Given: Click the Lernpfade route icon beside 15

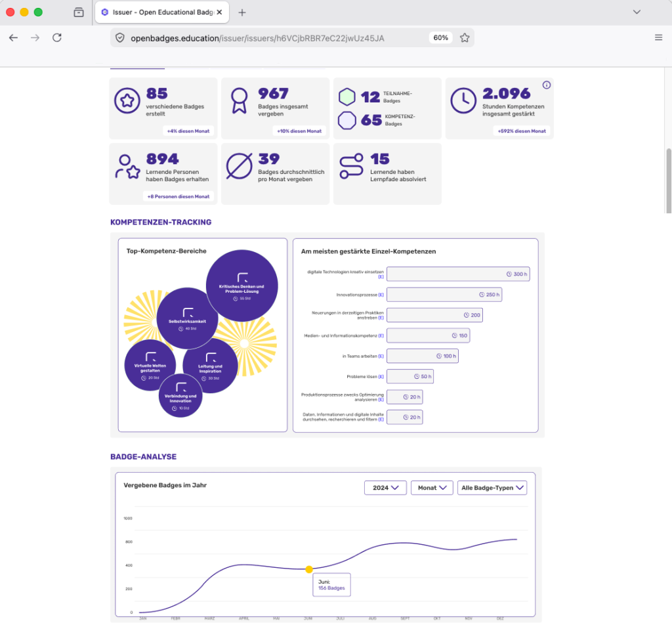Looking at the screenshot, I should [352, 166].
